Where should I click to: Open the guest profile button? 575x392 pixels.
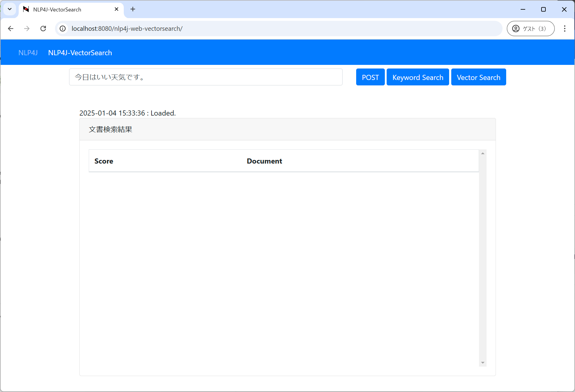[530, 29]
